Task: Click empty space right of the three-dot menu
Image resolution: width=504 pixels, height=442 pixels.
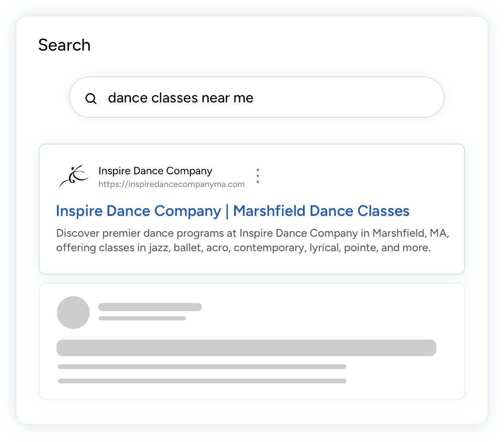Action: pos(361,176)
